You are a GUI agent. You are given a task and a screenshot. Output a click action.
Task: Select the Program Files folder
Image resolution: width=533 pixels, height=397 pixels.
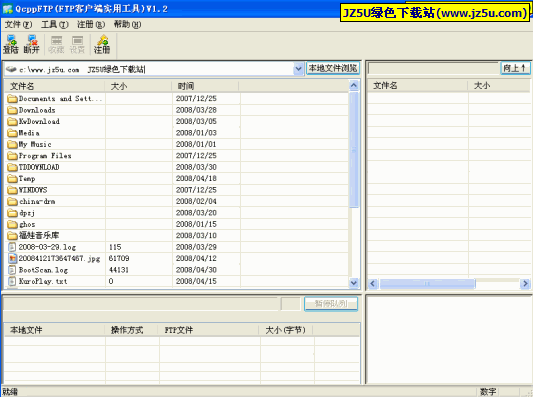point(39,156)
